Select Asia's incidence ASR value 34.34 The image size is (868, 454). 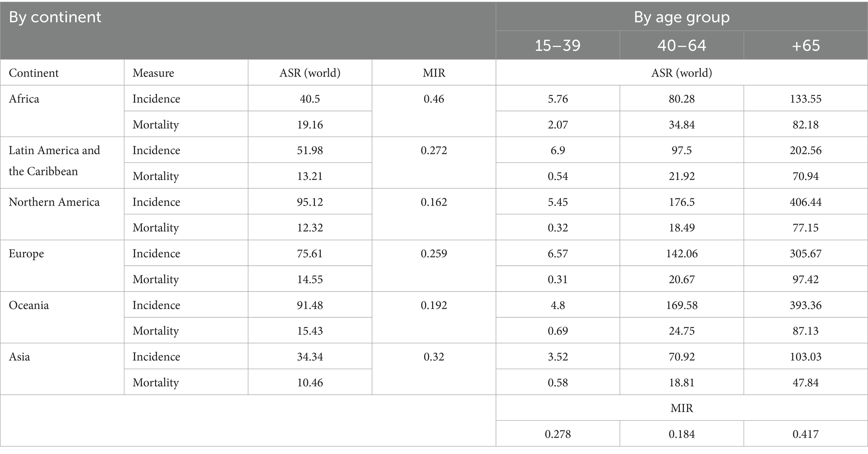click(310, 357)
